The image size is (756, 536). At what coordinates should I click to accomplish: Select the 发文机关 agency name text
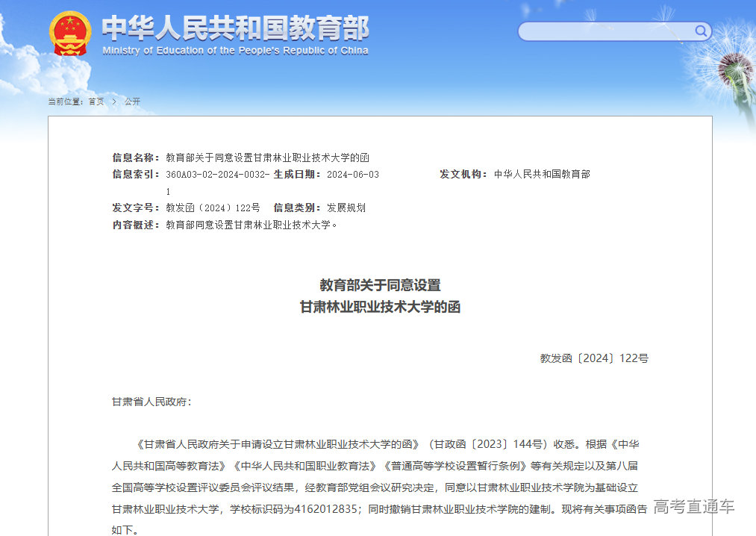pos(543,174)
